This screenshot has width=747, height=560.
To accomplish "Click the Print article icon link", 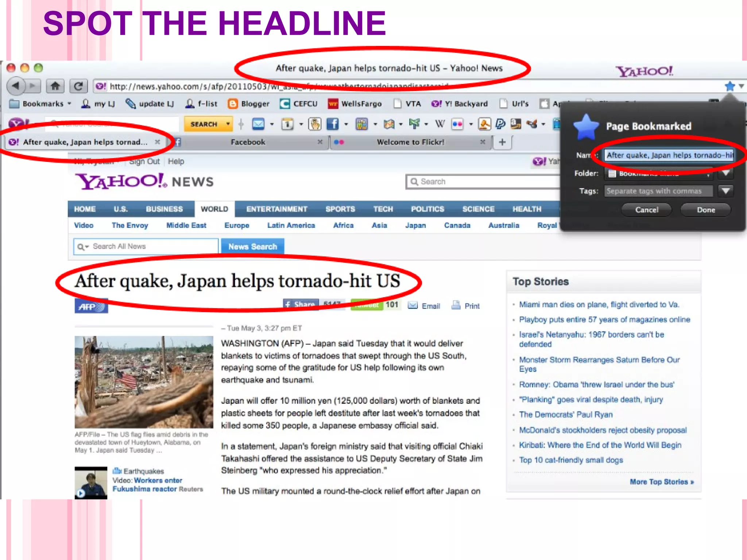I will click(x=465, y=306).
